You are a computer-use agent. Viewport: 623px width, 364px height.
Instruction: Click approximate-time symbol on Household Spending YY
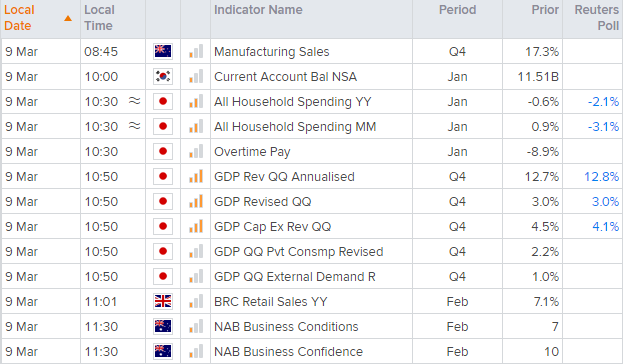click(x=135, y=101)
